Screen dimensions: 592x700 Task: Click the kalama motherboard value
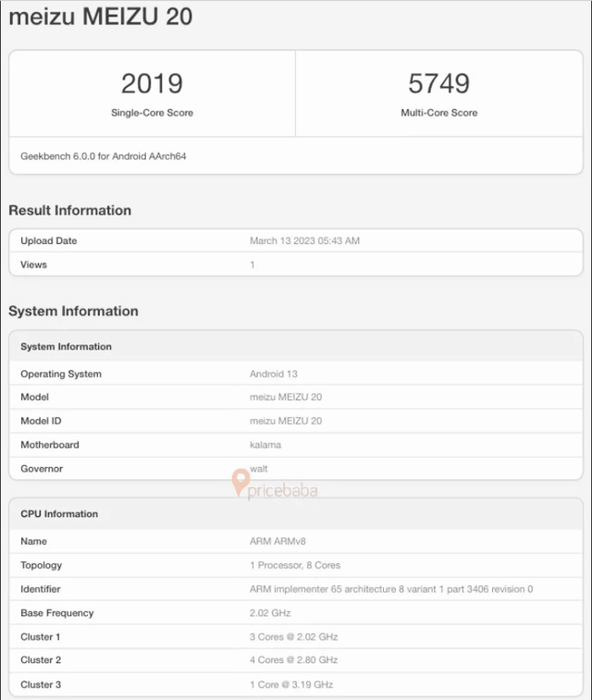(265, 445)
